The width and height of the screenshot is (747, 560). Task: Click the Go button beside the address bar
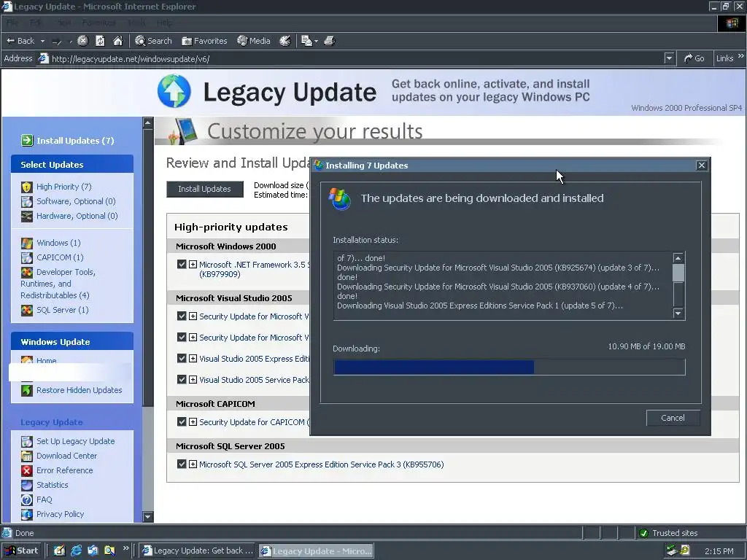point(694,58)
